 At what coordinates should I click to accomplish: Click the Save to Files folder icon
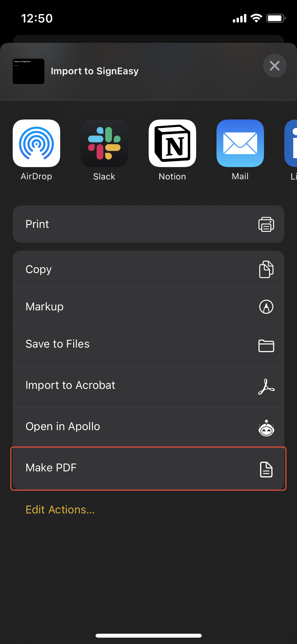pos(266,346)
